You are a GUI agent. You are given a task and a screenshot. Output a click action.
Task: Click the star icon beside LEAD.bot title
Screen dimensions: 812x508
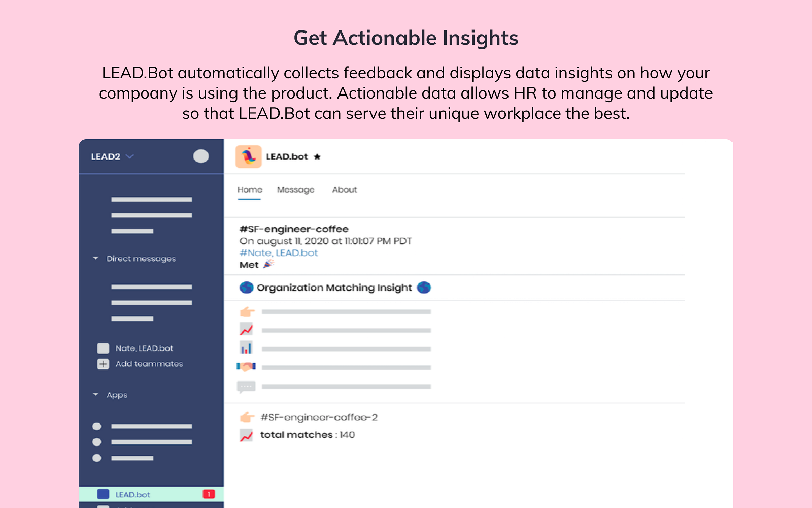coord(317,157)
